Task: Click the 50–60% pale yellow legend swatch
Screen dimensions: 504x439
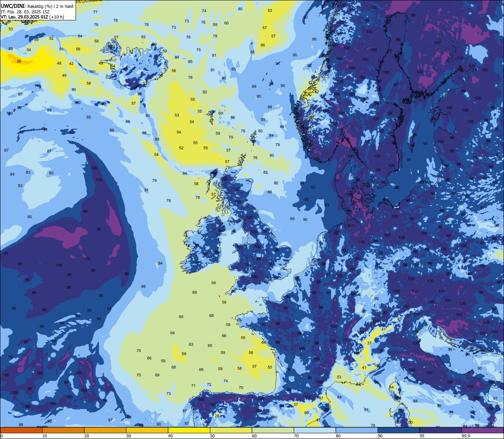Action: point(231,430)
